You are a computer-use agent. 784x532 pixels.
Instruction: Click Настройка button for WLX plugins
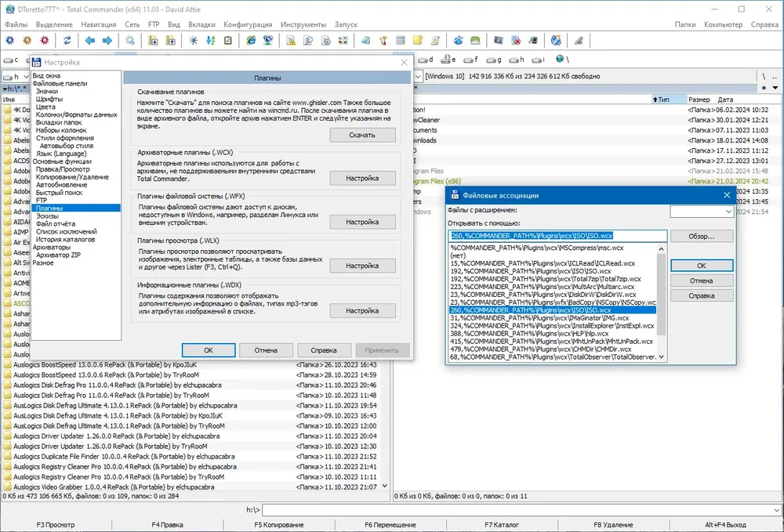point(362,266)
